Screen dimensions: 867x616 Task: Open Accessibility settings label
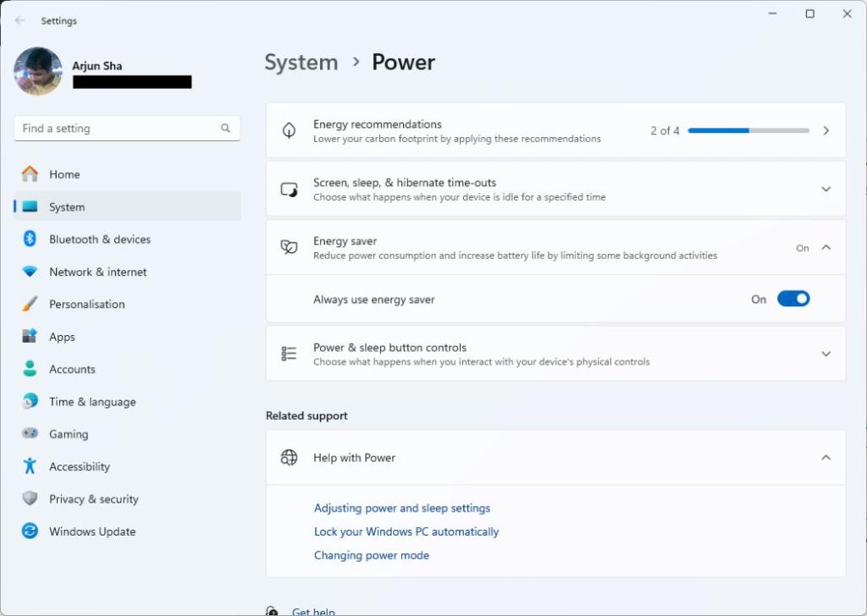tap(80, 466)
